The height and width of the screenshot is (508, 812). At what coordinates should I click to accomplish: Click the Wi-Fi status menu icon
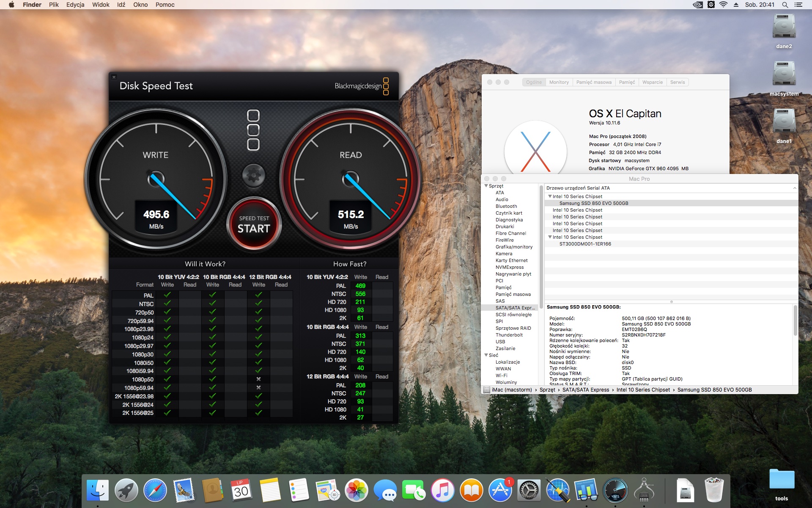[723, 5]
